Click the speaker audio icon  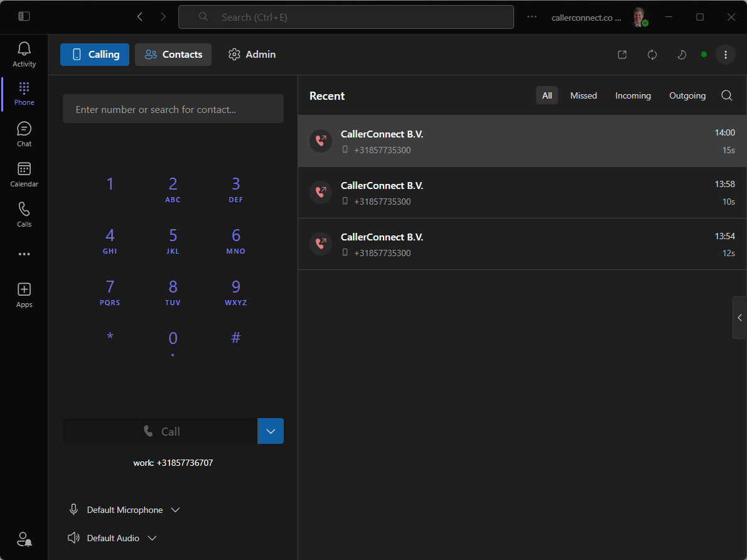[73, 537]
